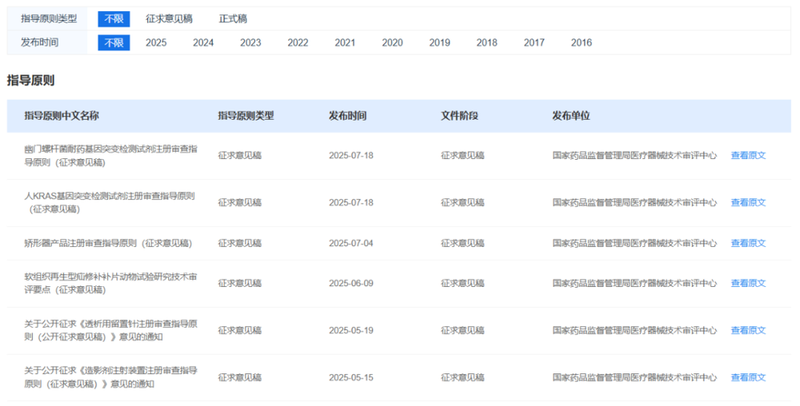This screenshot has height=406, width=800.
Task: Show guidelines published in 2019
Action: [x=439, y=42]
